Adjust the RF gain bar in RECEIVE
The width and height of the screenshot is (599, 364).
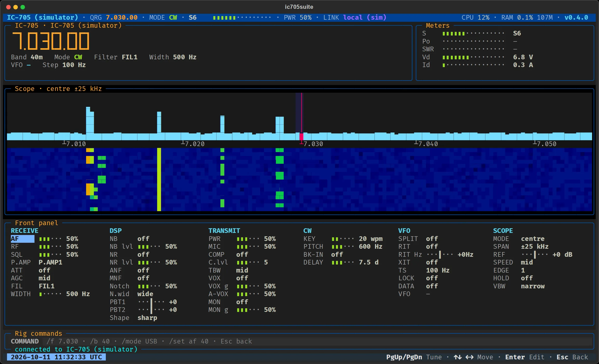coord(50,247)
